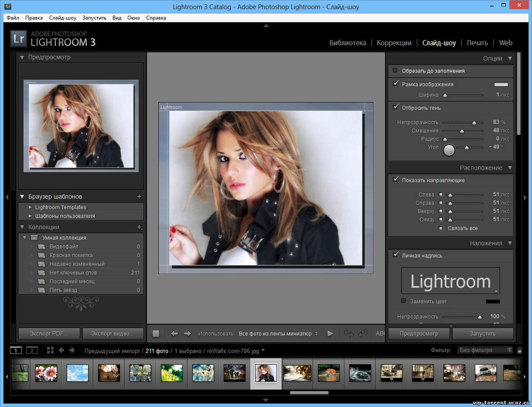Toggle Отбросить тень checkbox
The image size is (532, 407).
coord(396,107)
